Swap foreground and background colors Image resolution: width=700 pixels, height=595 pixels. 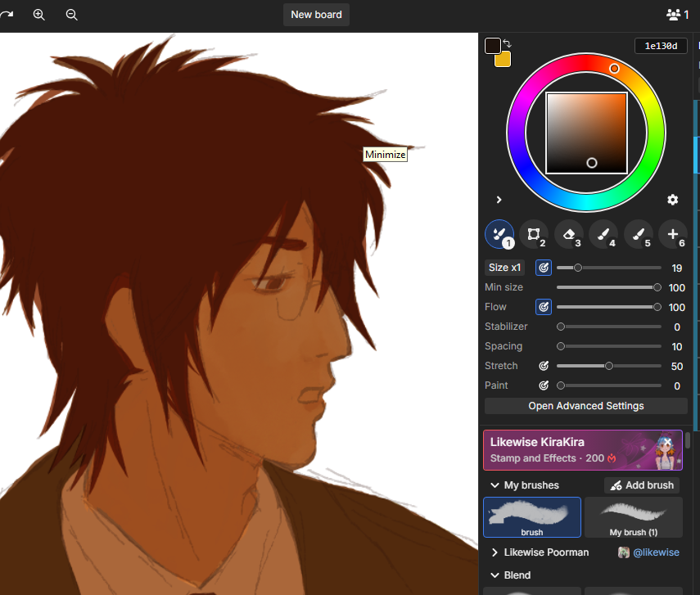507,43
